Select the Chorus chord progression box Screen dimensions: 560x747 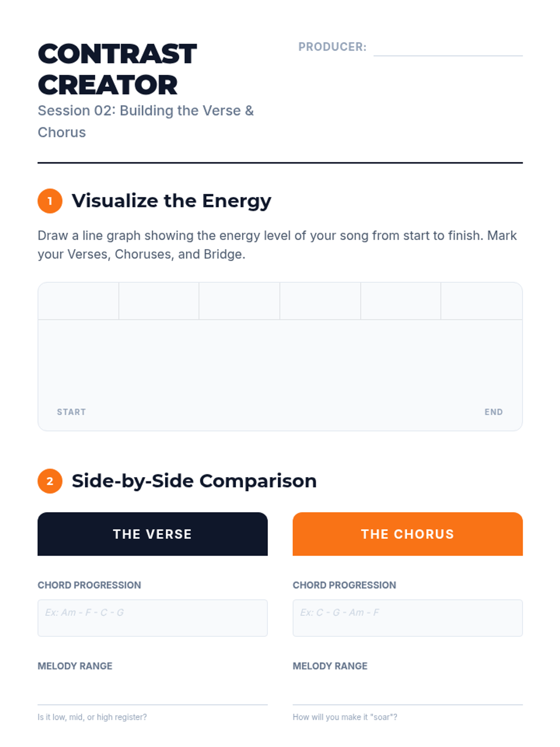click(407, 618)
